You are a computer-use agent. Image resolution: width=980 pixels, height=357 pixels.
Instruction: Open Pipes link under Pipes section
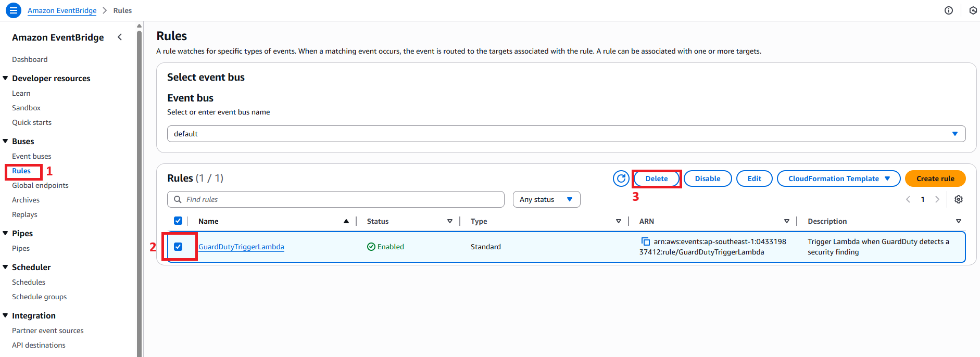click(x=21, y=248)
